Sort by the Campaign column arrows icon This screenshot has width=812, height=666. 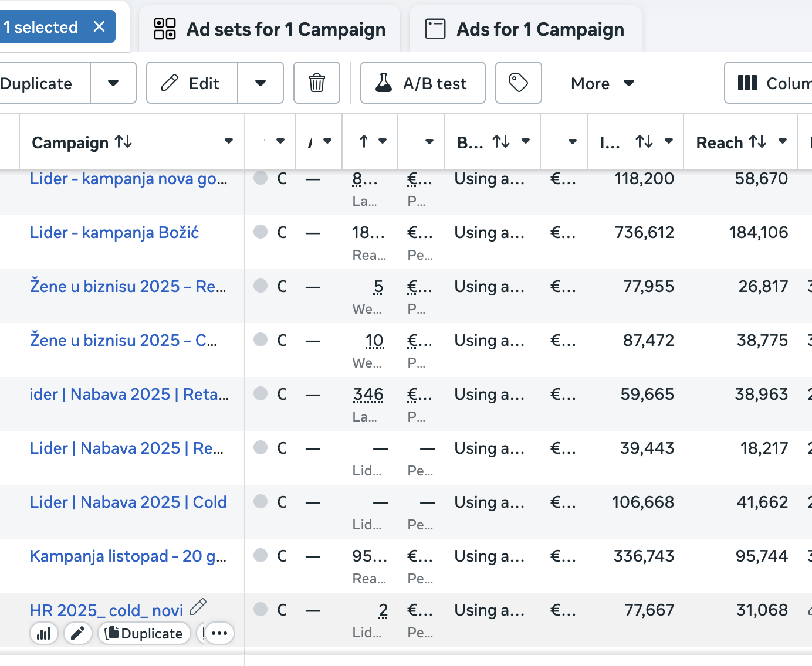124,142
